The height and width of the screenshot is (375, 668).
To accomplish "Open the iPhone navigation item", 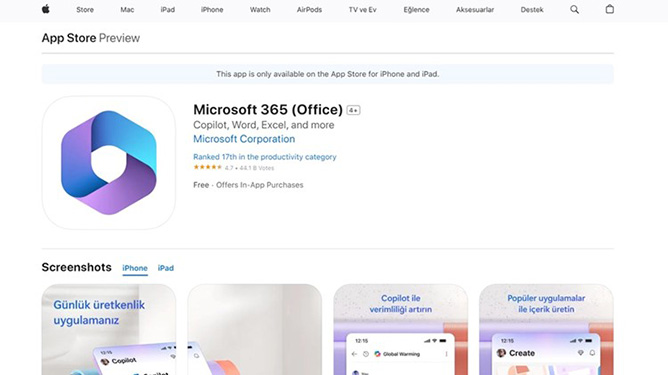I will pos(212,10).
